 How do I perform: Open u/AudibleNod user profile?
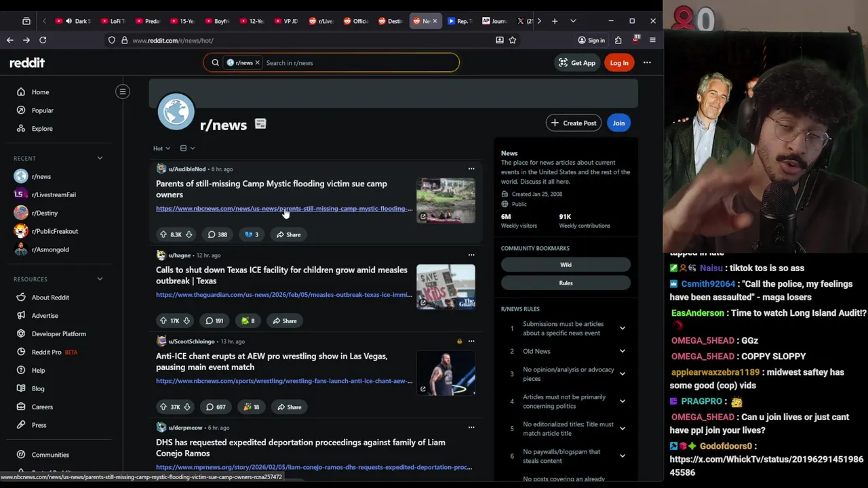186,169
